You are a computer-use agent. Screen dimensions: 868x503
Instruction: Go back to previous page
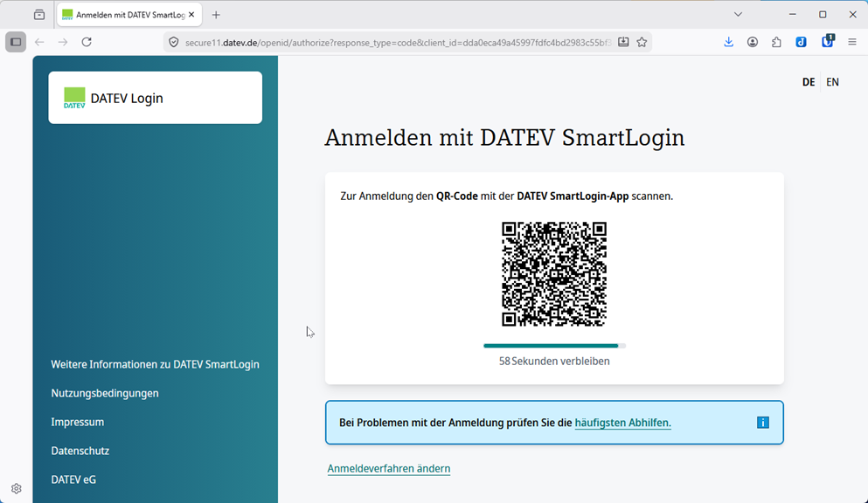(39, 42)
